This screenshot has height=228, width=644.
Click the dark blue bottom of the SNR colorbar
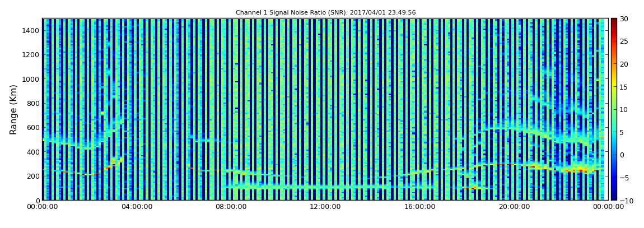614,197
